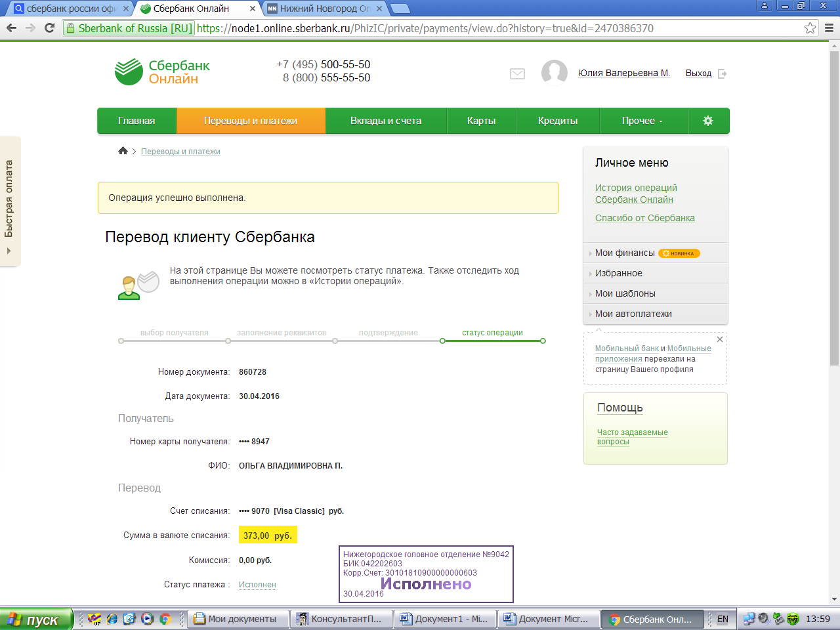
Task: Click the taskbar clock 13:59
Action: 818,619
